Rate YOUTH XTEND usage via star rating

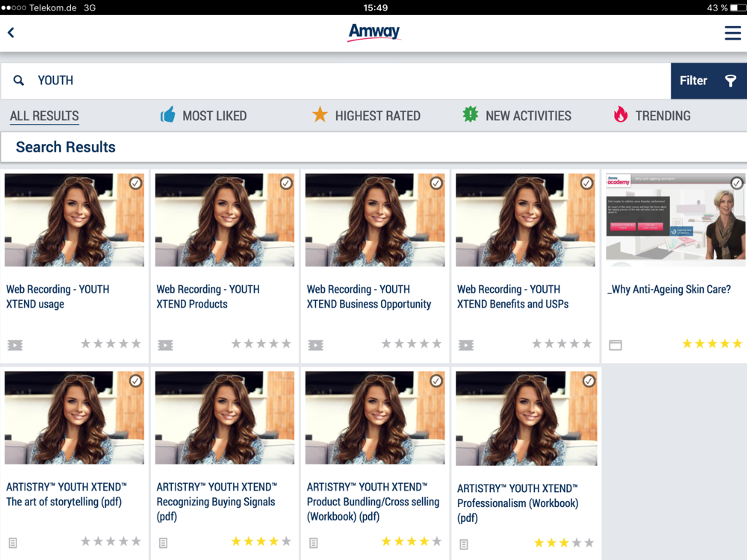[111, 343]
